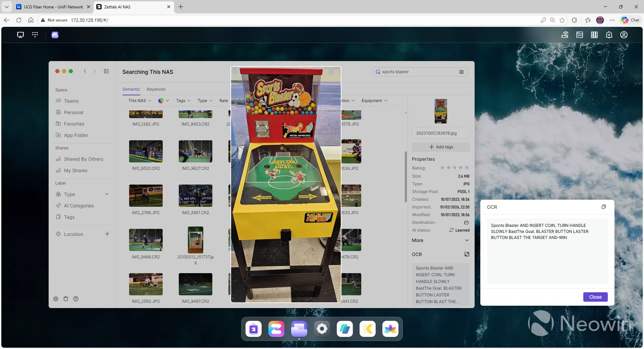Screen dimensions: 644x349
Task: Expand the Type label chevron
Action: point(107,194)
